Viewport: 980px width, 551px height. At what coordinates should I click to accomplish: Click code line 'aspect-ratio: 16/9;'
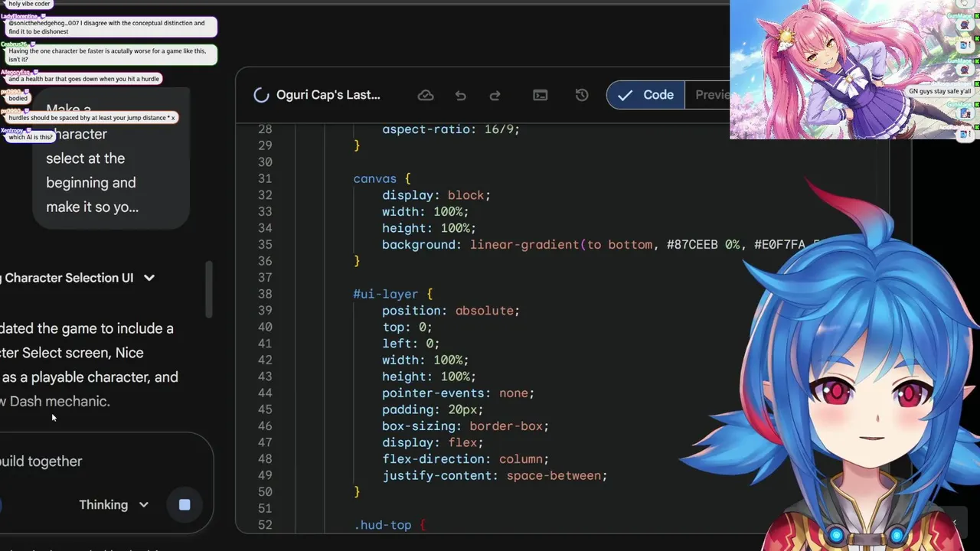[450, 129]
